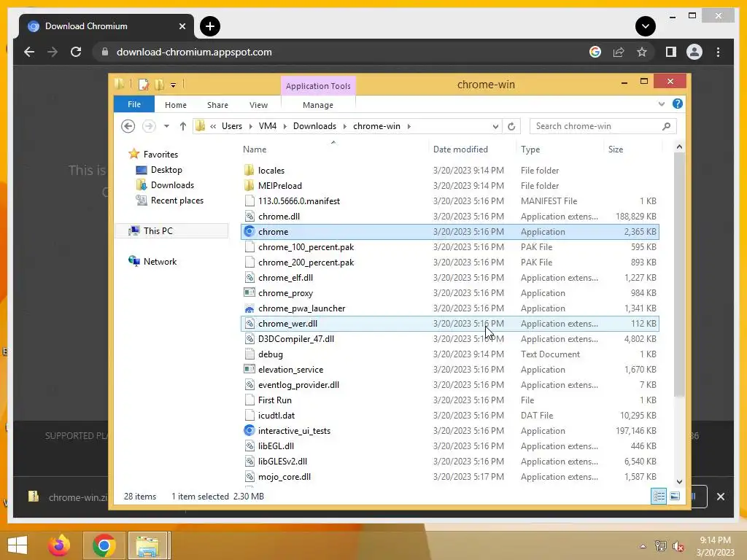
Task: Click the volume tray icon
Action: [678, 546]
